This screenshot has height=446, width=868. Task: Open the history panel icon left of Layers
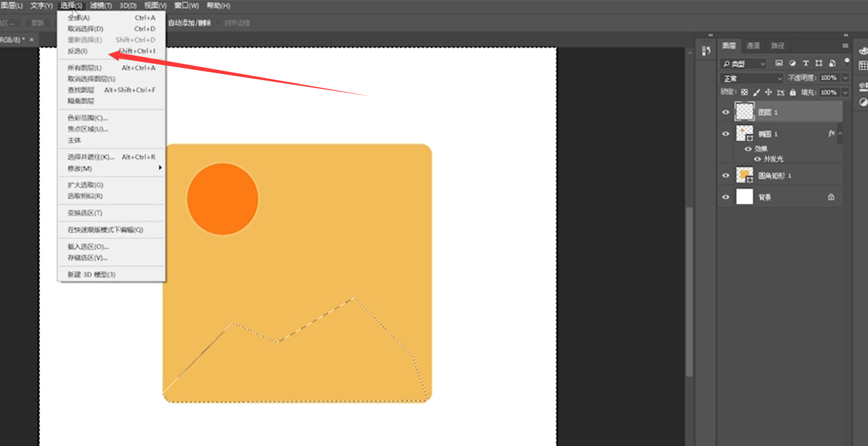tap(706, 50)
